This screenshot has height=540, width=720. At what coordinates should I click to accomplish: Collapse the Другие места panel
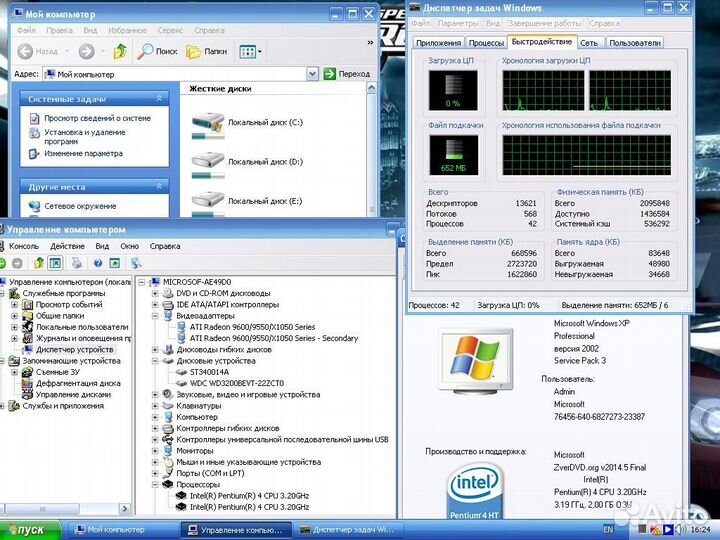point(159,186)
